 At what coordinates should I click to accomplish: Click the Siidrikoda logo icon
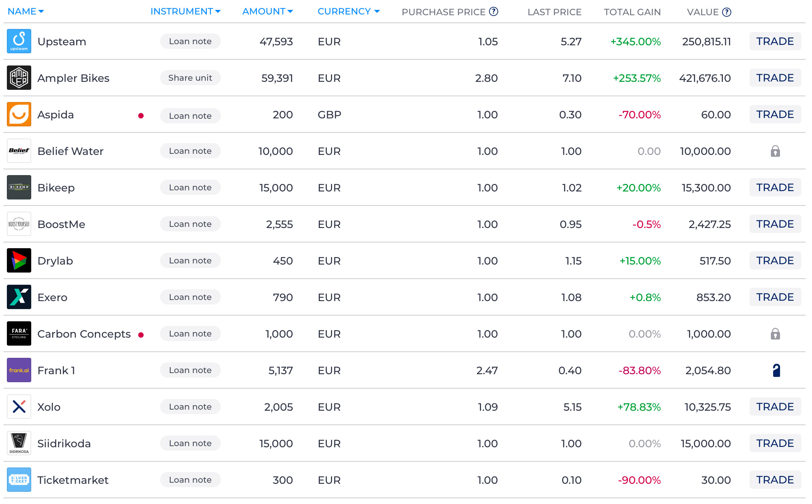[x=19, y=443]
